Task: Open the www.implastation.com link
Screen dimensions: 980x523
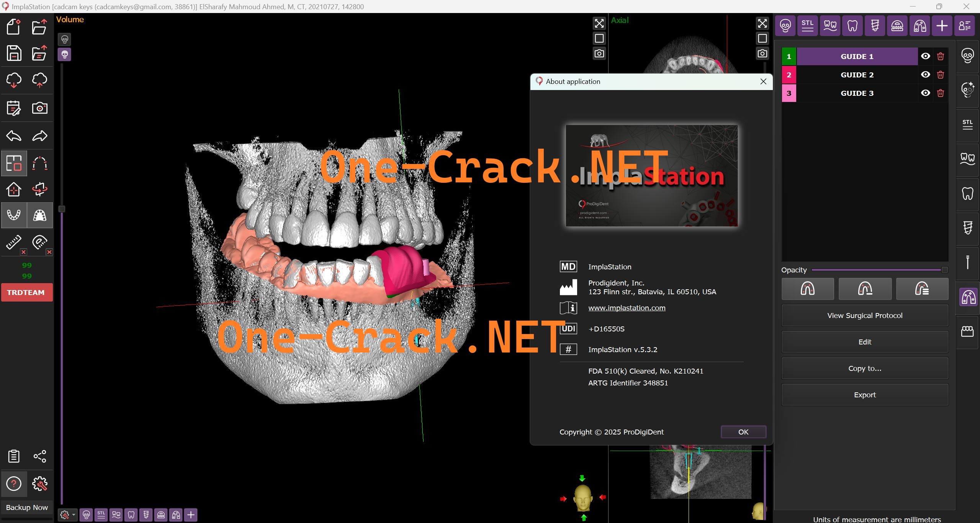Action: click(627, 308)
